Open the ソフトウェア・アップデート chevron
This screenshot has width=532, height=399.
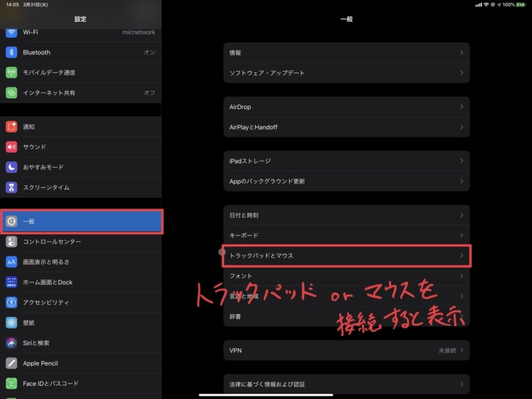click(x=462, y=73)
